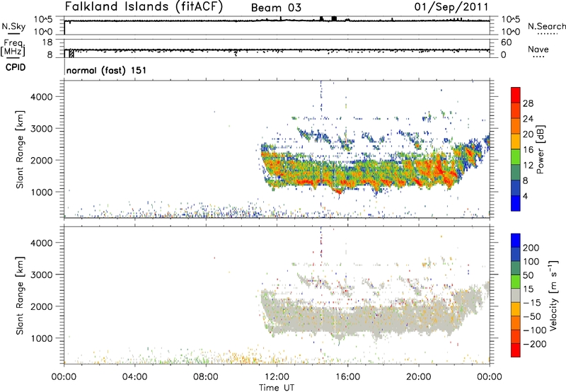566x392 pixels.
Task: Click the '12:00' time tick label
Action: (277, 377)
